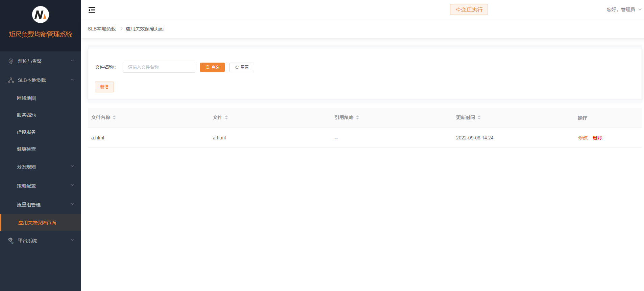Screen dimensions: 644x291
Task: Open the 管理员 user dropdown
Action: pos(624,9)
